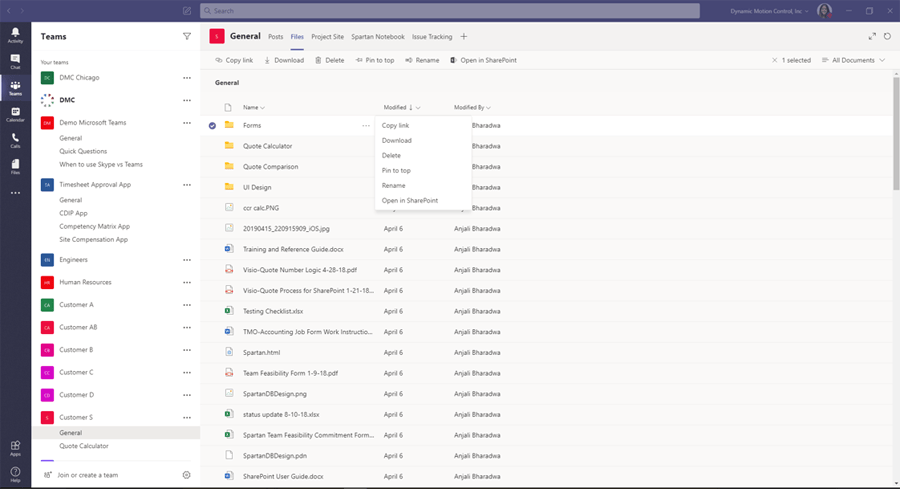Add a new tab with plus icon
The height and width of the screenshot is (489, 900).
click(464, 36)
